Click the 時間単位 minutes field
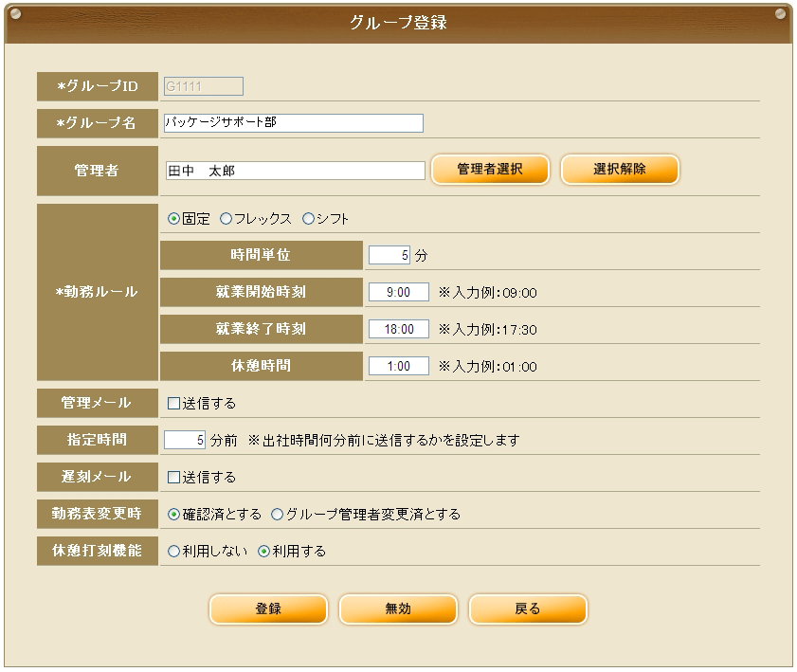The image size is (797, 672). point(389,255)
